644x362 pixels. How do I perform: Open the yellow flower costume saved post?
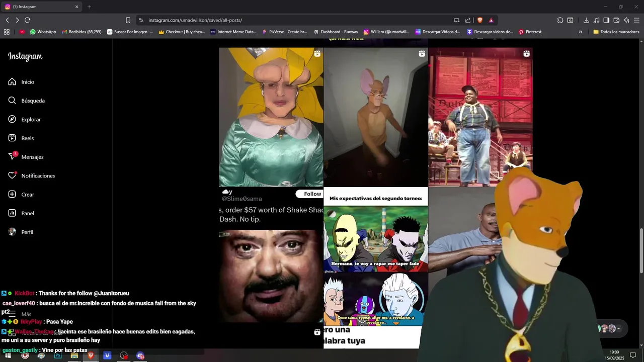(x=271, y=117)
